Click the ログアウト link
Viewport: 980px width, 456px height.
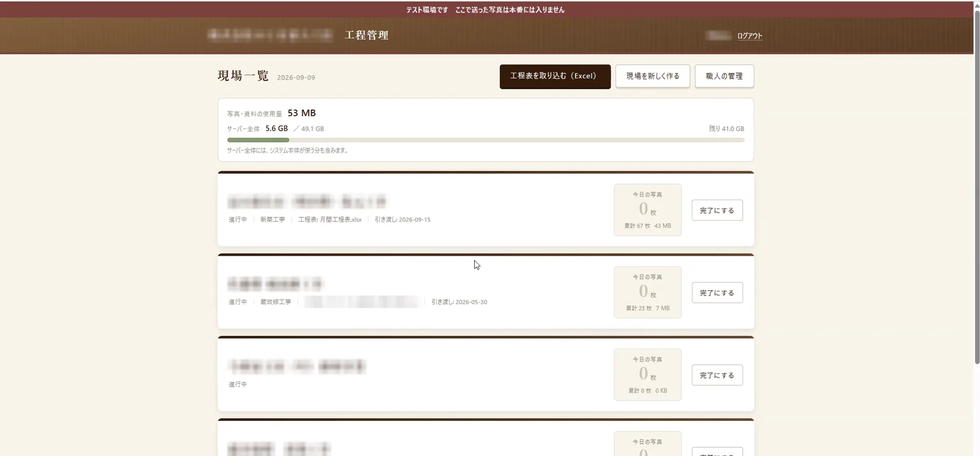[750, 36]
